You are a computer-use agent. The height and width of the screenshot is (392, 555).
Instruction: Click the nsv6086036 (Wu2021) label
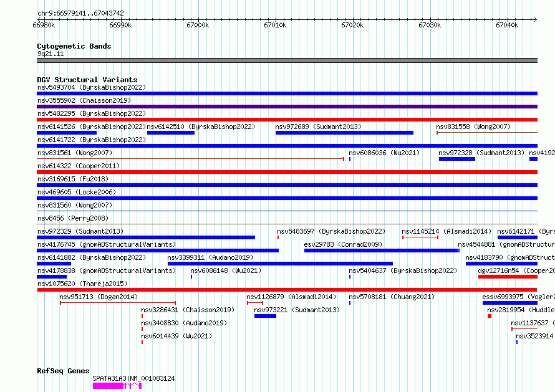(x=384, y=153)
